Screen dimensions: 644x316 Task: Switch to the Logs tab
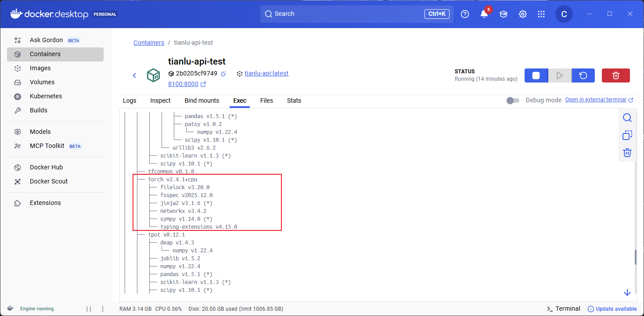[130, 101]
